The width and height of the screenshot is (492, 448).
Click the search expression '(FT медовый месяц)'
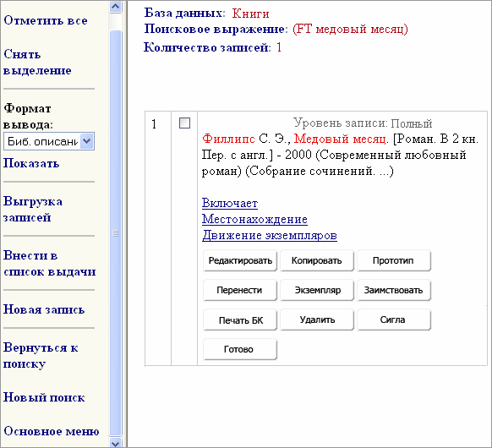point(350,29)
